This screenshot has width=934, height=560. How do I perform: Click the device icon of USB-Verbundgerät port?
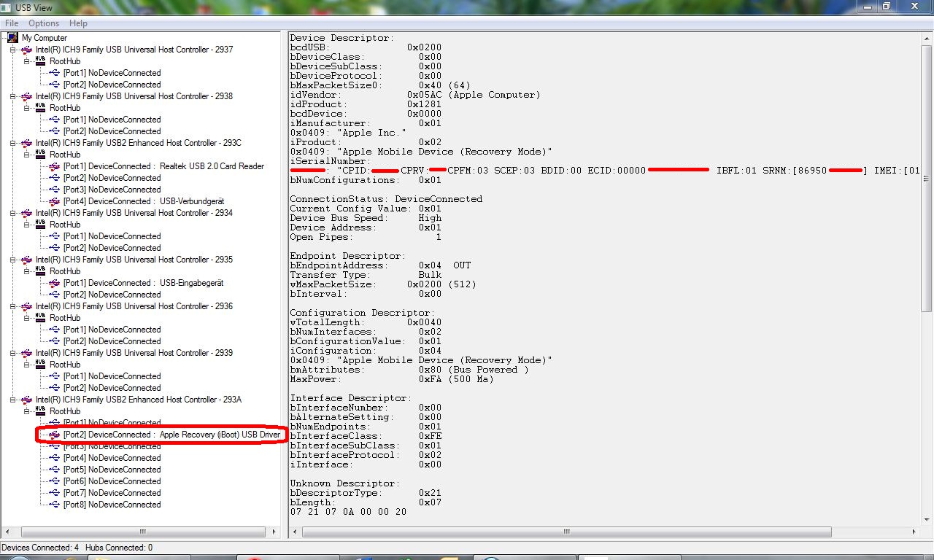(x=55, y=201)
